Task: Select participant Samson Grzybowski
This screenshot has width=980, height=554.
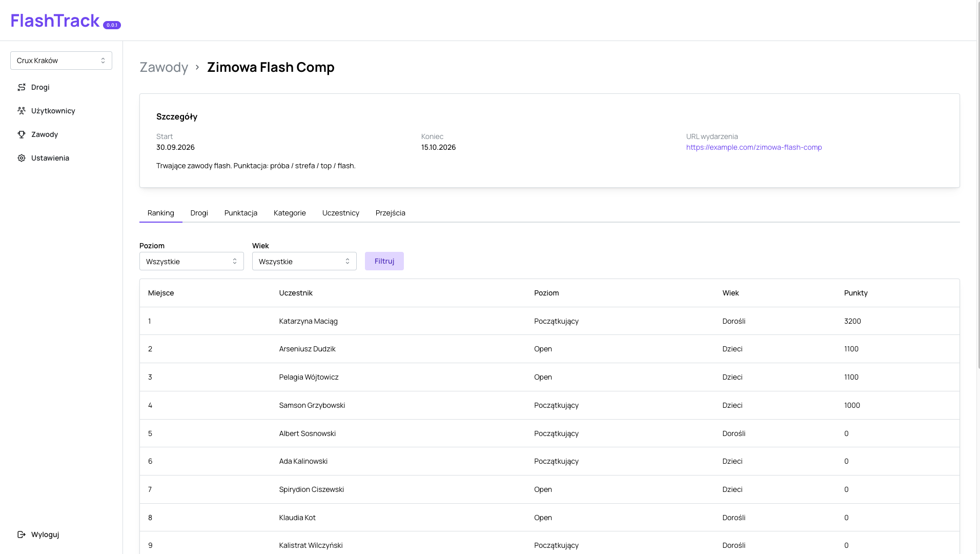Action: point(312,405)
